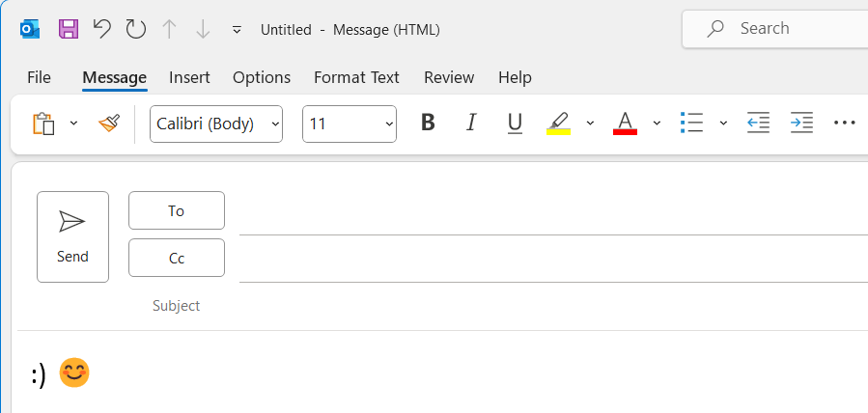Click the Save floppy disk icon
The image size is (868, 413).
pyautogui.click(x=69, y=29)
